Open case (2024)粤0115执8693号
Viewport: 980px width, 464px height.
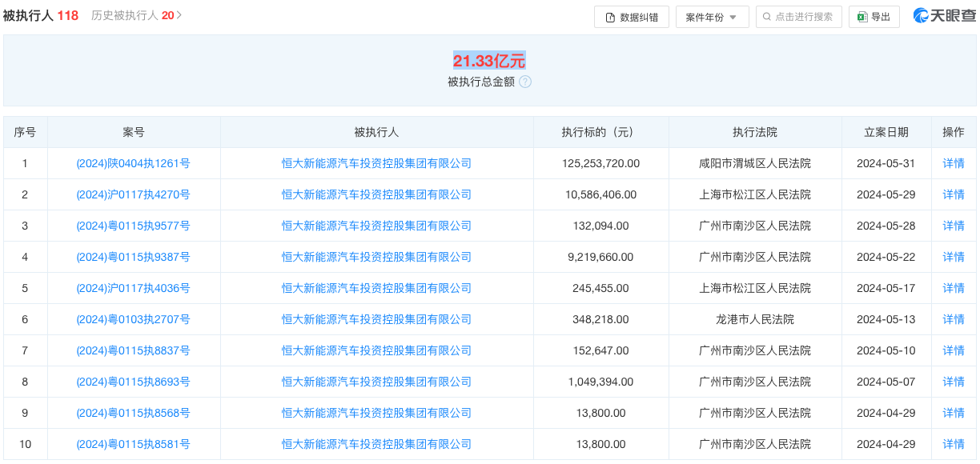[133, 382]
